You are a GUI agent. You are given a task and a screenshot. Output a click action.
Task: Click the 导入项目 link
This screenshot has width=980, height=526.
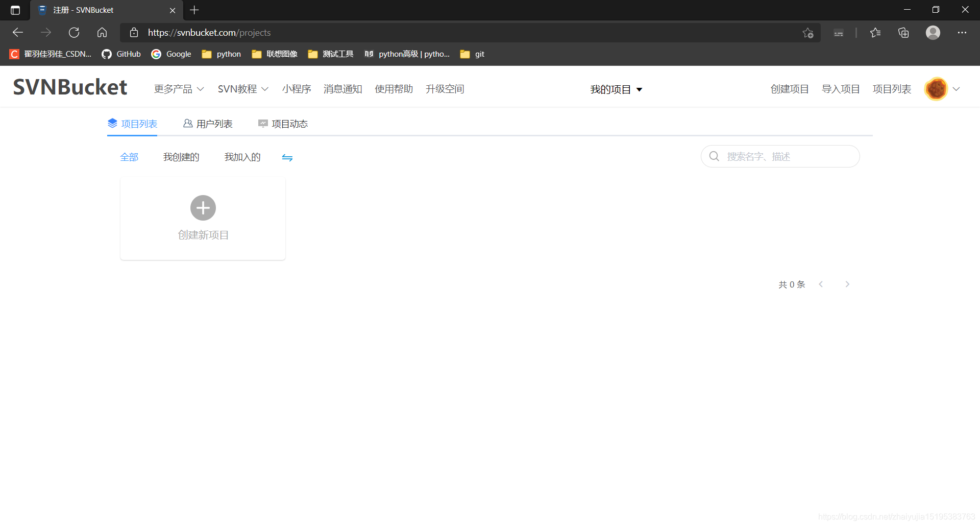840,89
